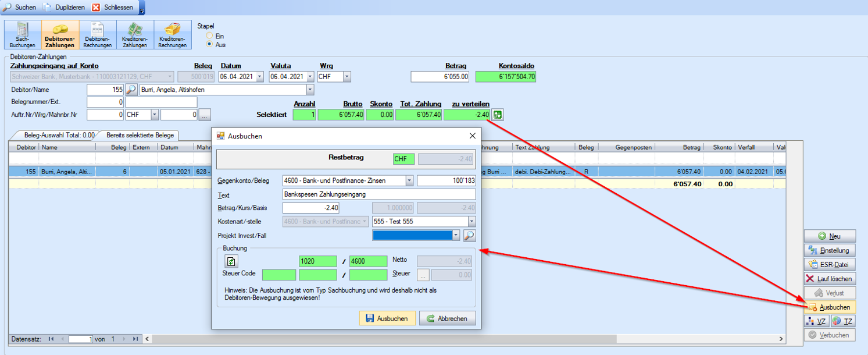The image size is (868, 355).
Task: Switch to Bereits selektierte Belege tab
Action: point(138,135)
